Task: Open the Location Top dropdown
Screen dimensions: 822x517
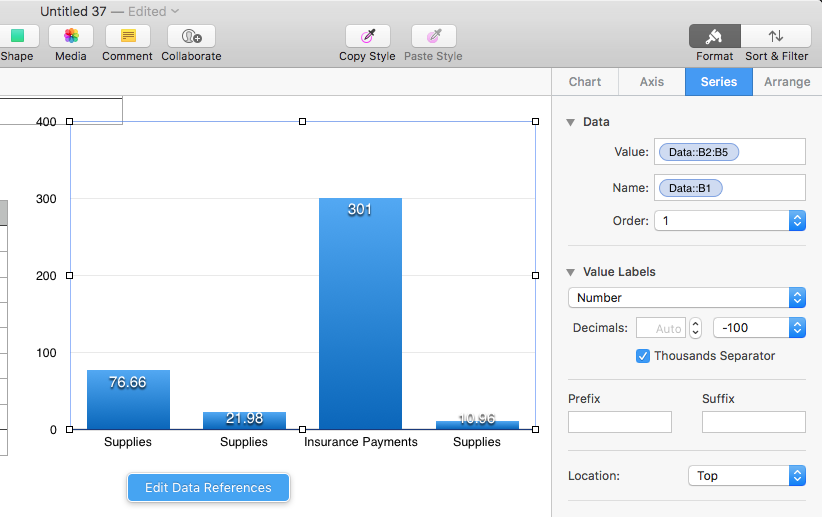Action: [x=747, y=476]
